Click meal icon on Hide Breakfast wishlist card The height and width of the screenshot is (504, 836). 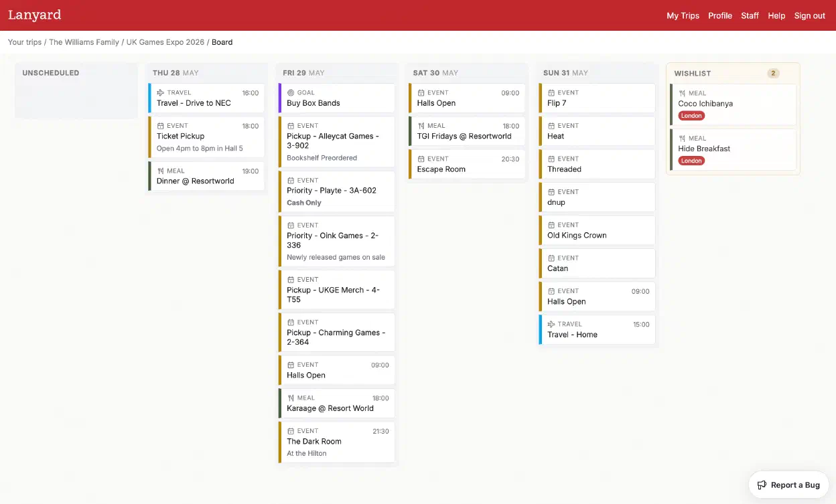[682, 139]
